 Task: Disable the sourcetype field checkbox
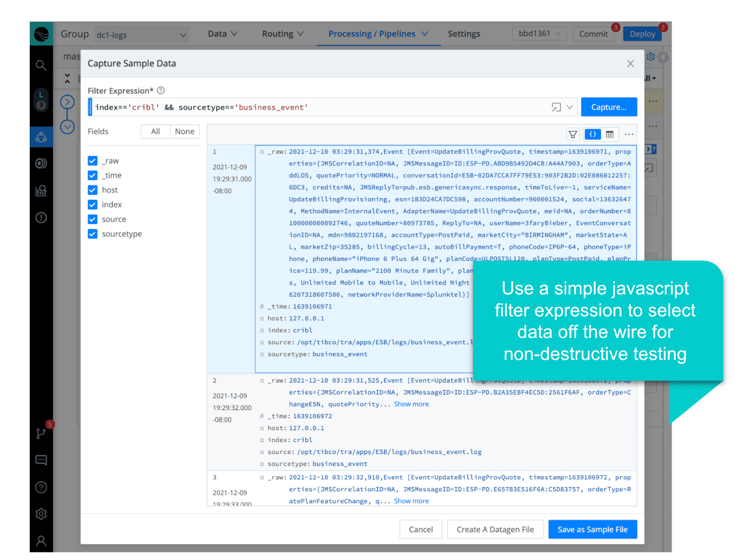(x=93, y=234)
